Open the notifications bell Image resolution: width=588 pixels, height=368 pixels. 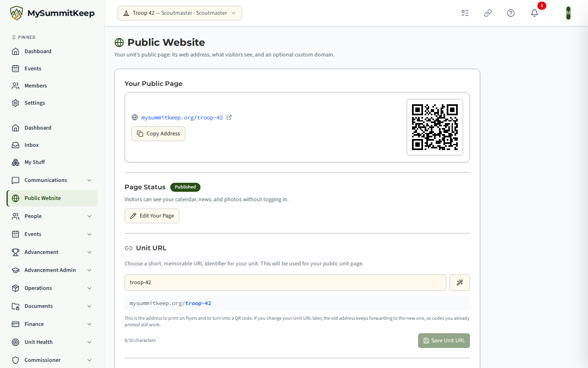(x=535, y=13)
